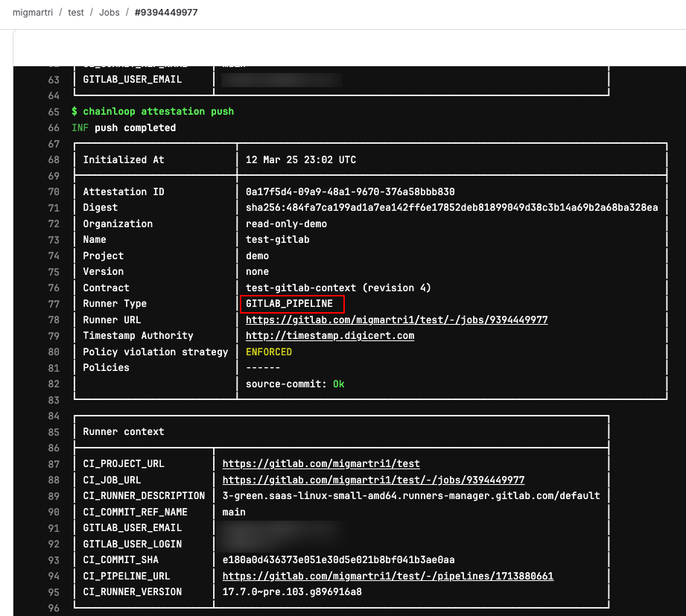Go to the test project breadcrumb
Image resolution: width=686 pixels, height=616 pixels.
[75, 13]
